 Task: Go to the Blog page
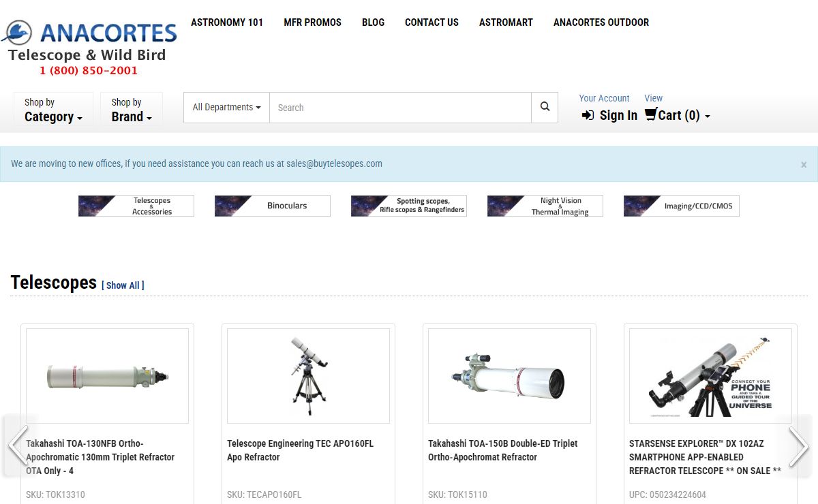373,22
